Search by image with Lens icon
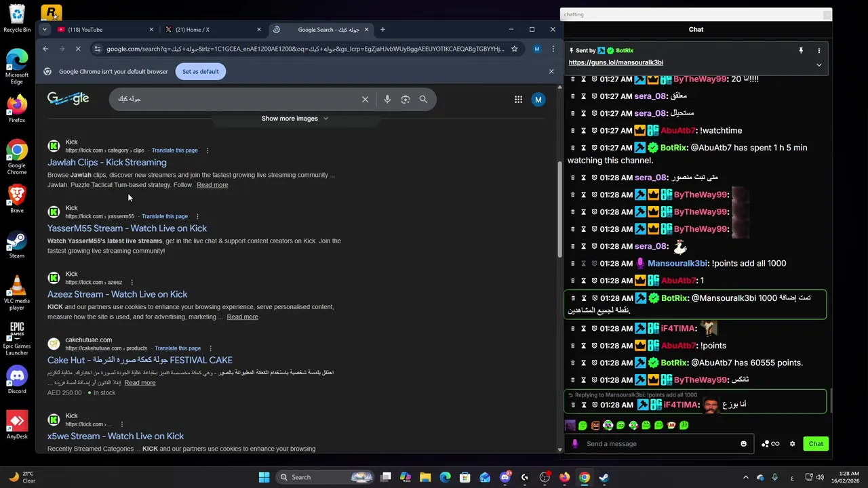The height and width of the screenshot is (488, 868). (406, 100)
